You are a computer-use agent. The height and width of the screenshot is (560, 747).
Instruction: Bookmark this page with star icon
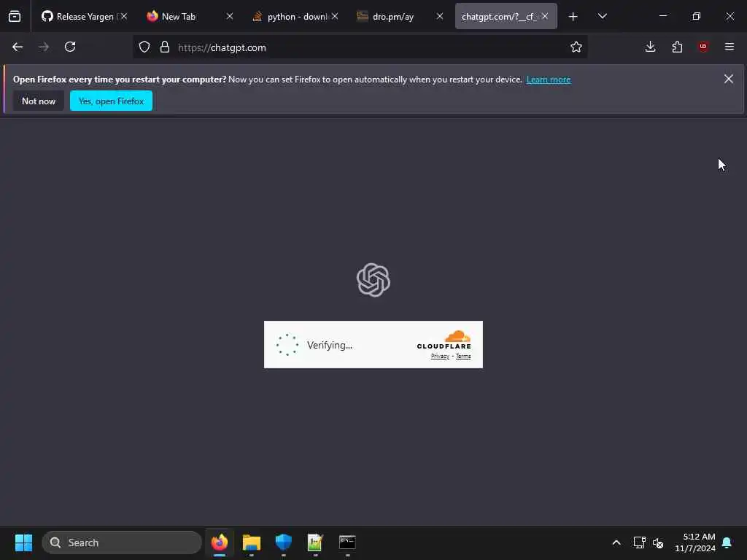[576, 47]
